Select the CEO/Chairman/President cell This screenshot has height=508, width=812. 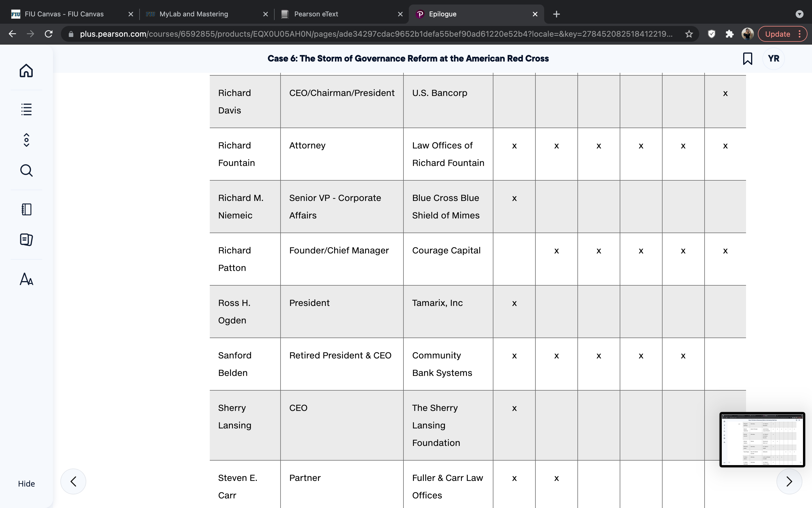342,102
